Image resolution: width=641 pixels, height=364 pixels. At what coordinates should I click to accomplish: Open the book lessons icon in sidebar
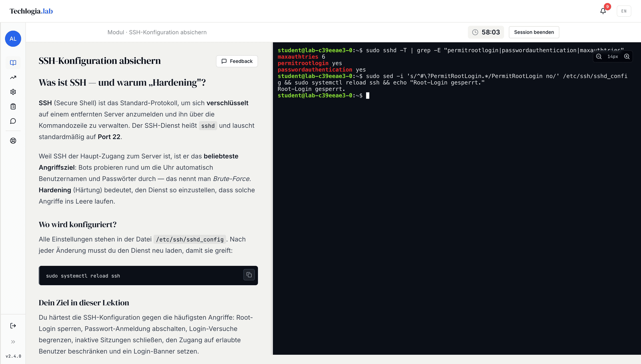(x=13, y=63)
